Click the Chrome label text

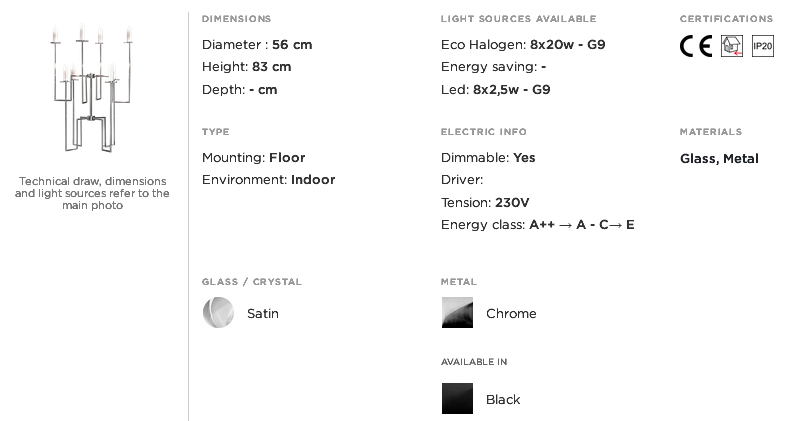pyautogui.click(x=511, y=313)
